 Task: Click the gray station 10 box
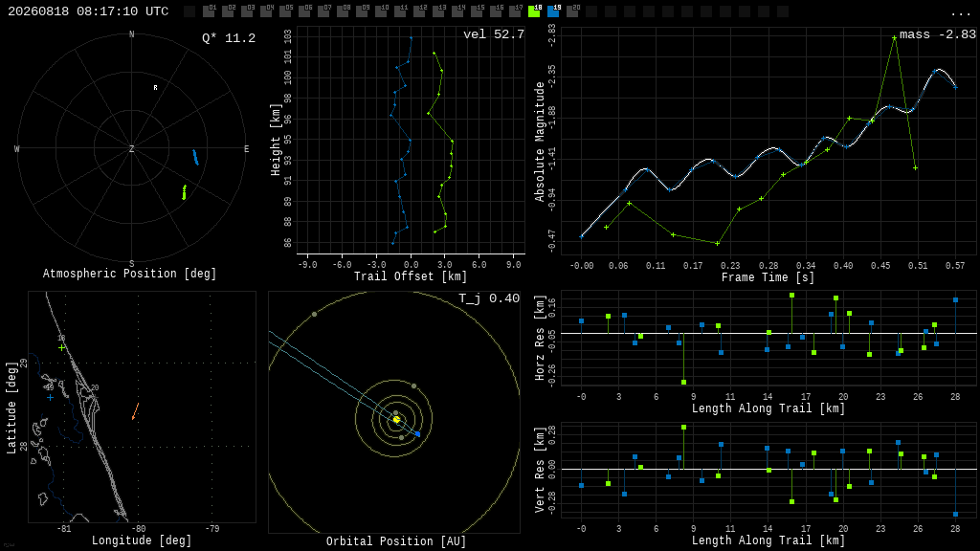point(381,11)
